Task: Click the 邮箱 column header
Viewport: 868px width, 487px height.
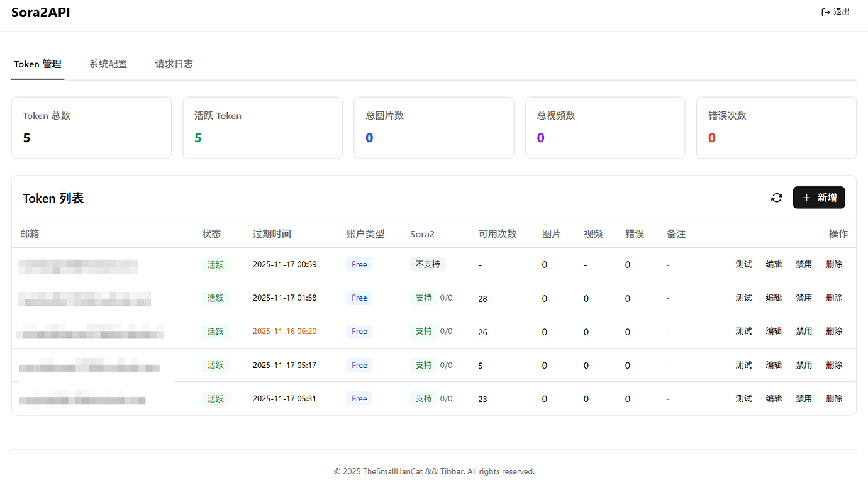Action: point(30,234)
